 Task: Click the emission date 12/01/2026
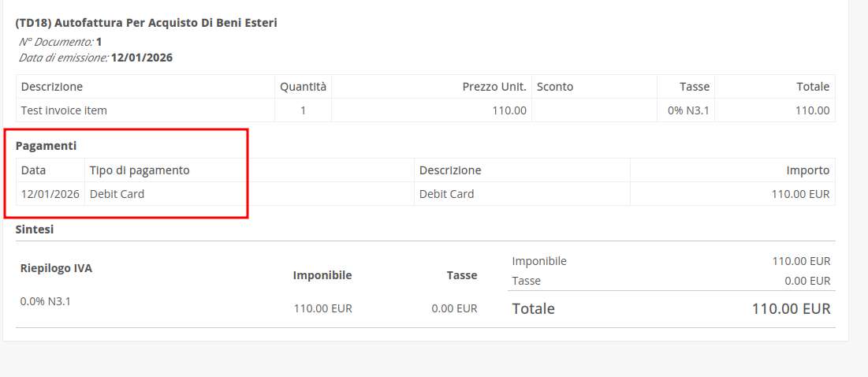click(142, 58)
